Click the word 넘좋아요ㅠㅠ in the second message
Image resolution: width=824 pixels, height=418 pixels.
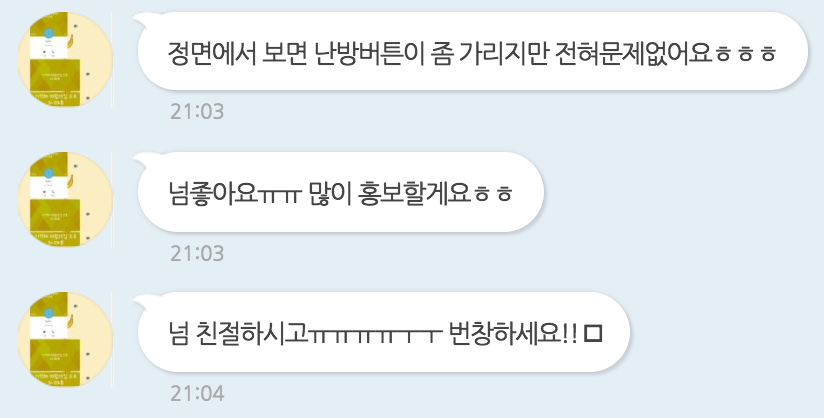[234, 193]
